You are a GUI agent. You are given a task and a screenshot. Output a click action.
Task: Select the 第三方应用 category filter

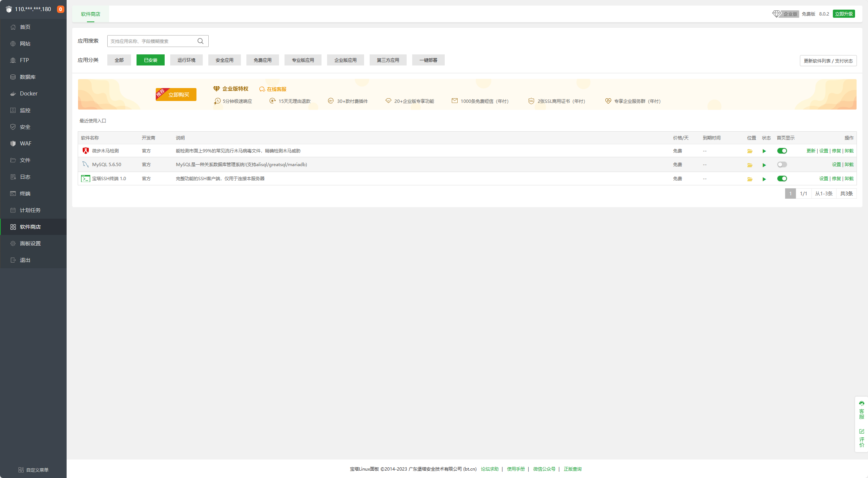[x=388, y=60]
